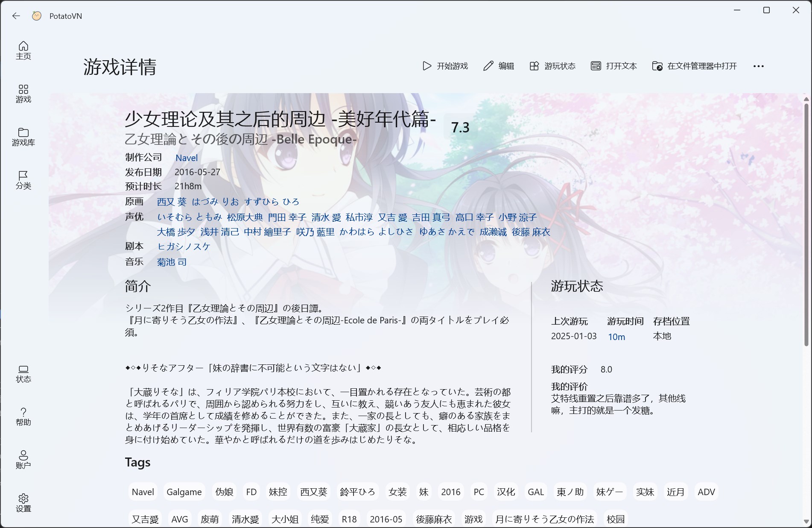Open voice actor いそむら ともみ link
The image size is (812, 528).
coord(190,217)
